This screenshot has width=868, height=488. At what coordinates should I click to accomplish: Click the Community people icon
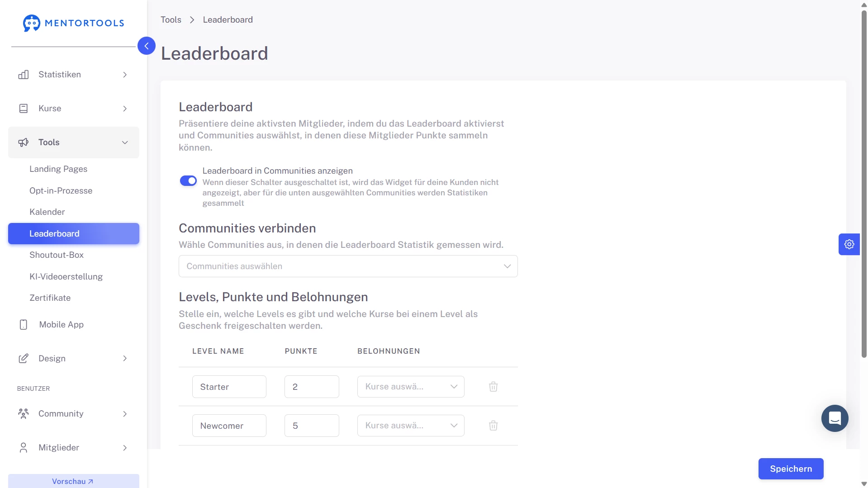[x=23, y=413]
